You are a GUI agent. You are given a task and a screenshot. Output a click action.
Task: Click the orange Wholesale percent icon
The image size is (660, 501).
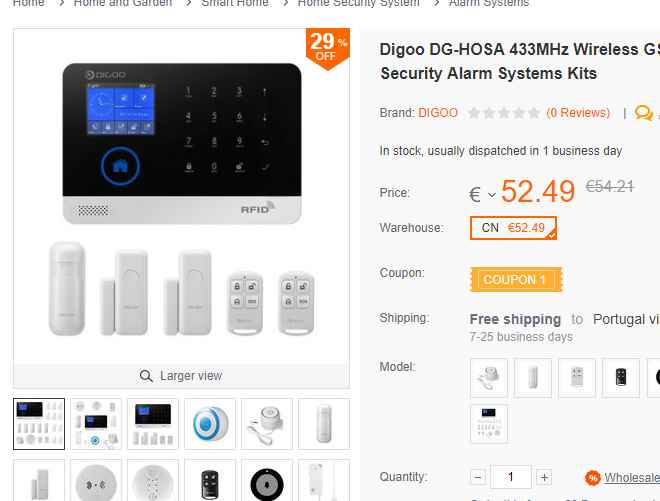[x=593, y=478]
